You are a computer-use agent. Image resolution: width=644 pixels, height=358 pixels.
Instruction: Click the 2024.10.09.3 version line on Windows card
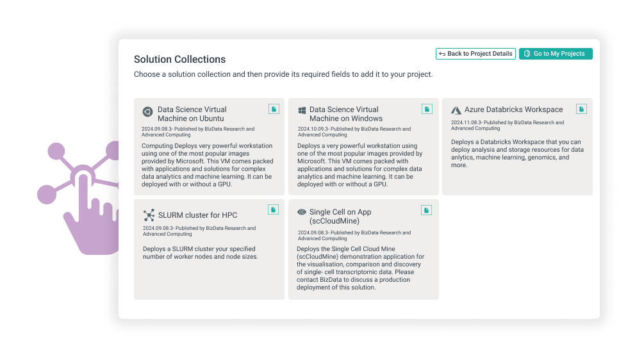point(354,132)
